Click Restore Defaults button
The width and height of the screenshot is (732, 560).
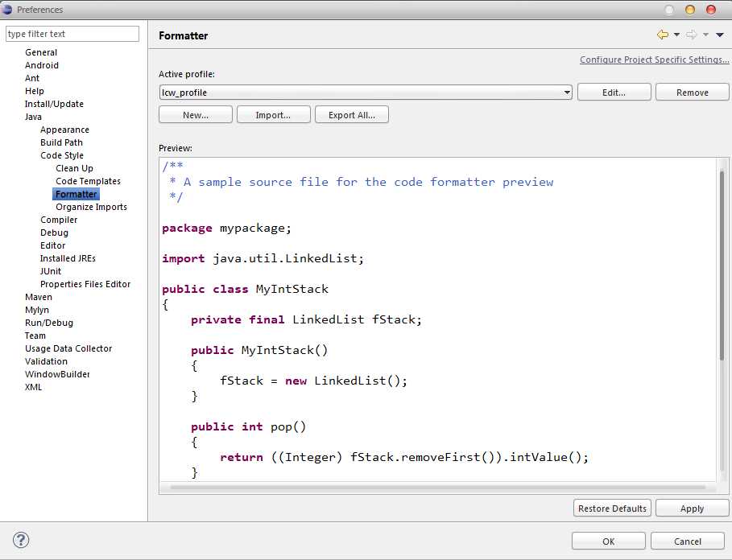[x=612, y=509]
